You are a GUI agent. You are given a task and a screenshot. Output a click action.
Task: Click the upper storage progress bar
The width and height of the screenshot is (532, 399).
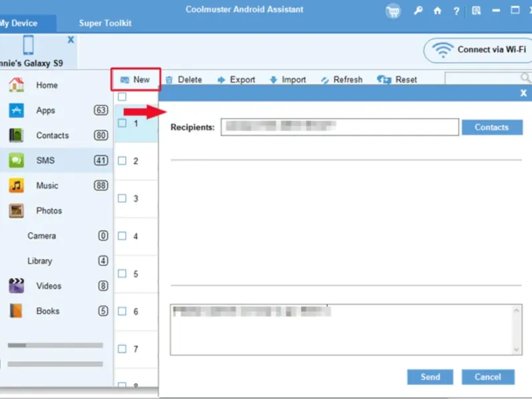tap(55, 345)
